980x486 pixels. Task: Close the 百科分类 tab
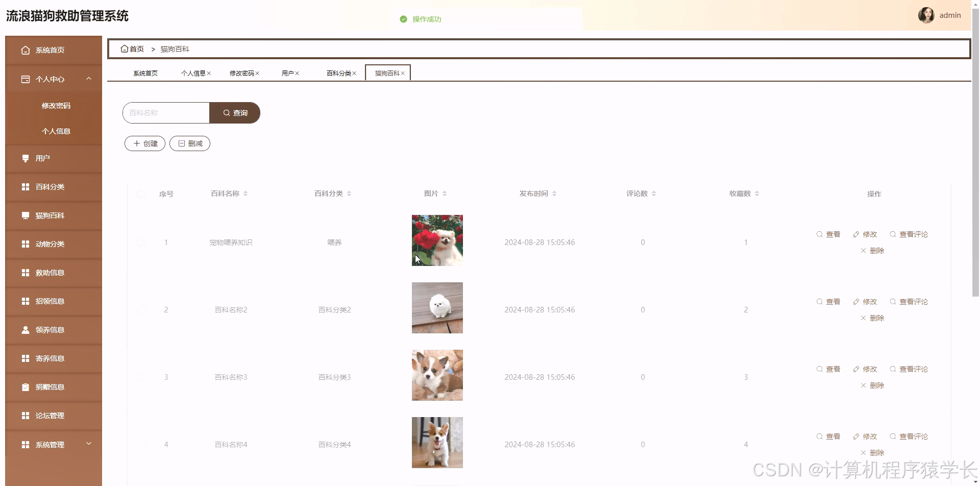pyautogui.click(x=354, y=74)
